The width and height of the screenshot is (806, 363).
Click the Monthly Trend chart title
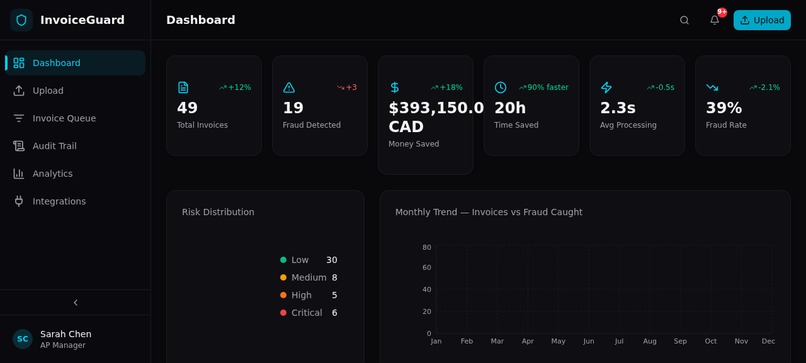point(489,212)
